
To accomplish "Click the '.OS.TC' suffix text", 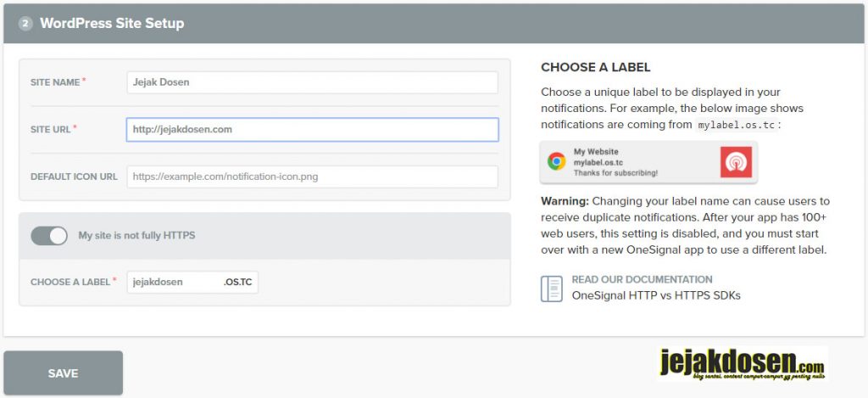I will 237,282.
